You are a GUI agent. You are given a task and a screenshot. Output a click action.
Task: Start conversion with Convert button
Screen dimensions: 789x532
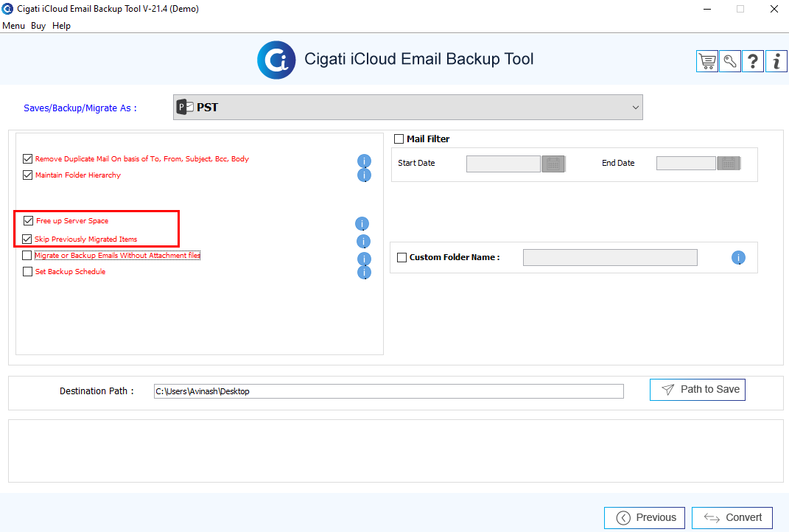click(x=732, y=518)
